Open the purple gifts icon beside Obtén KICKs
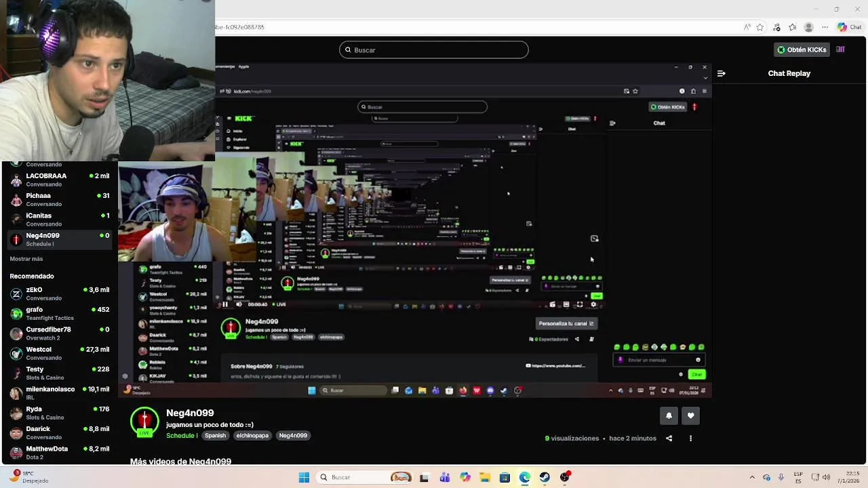This screenshot has width=868, height=488. pos(840,49)
